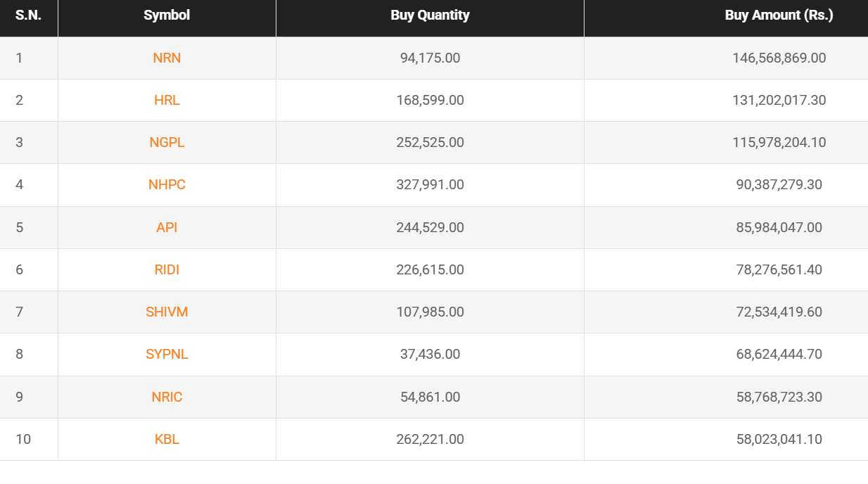Click the 327,991.00 buy quantity cell
Image resolution: width=868 pixels, height=484 pixels.
coord(430,184)
